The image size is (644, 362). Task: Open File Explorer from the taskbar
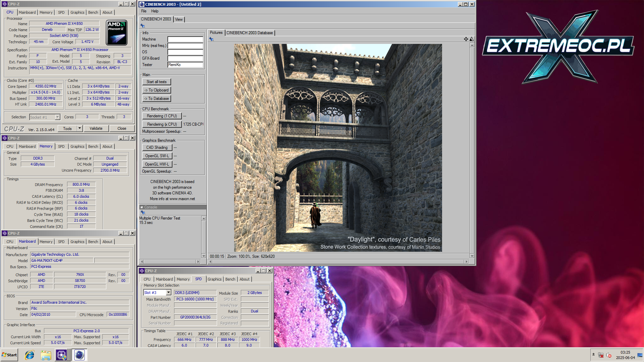pyautogui.click(x=46, y=355)
